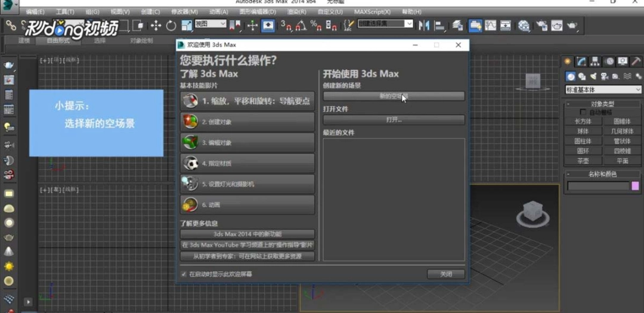Click the object name input field

coord(599,186)
